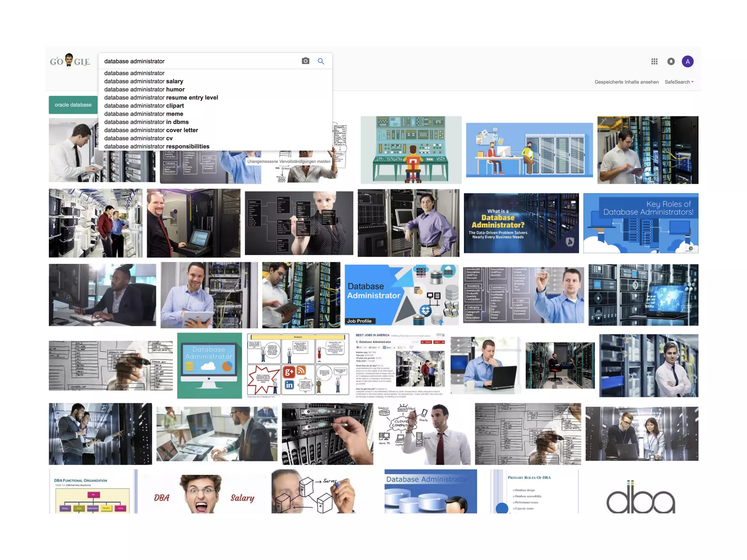
Task: Open 'Gespeicherte Inhalte ansehen' link
Action: (x=626, y=82)
